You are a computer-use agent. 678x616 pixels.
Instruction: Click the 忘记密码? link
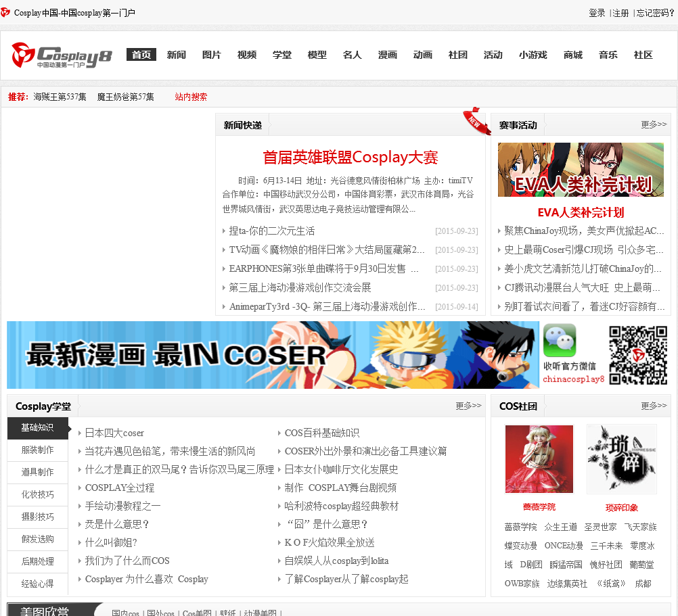pyautogui.click(x=655, y=13)
